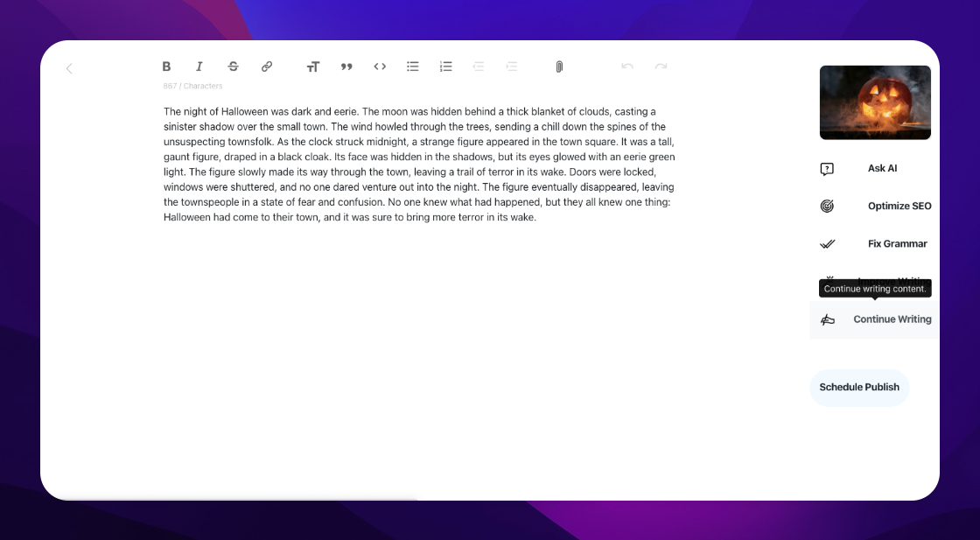Open the Halloween pumpkin cover image

[875, 102]
